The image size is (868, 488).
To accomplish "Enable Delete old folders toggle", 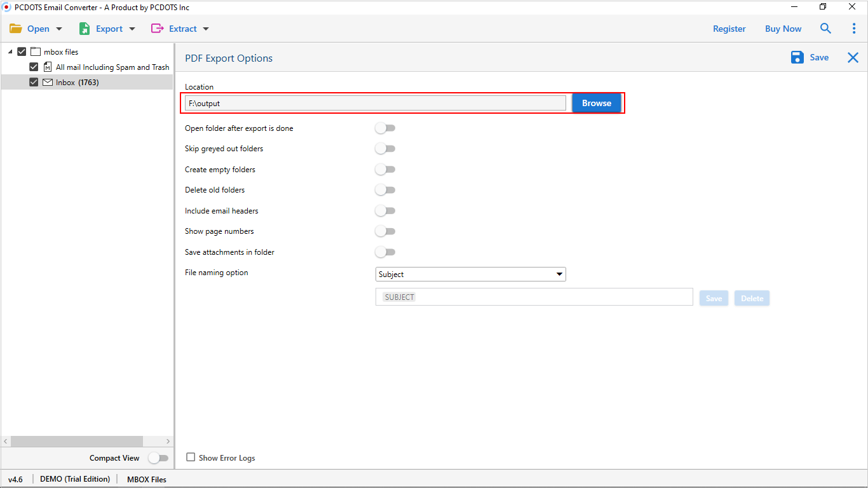I will point(385,190).
